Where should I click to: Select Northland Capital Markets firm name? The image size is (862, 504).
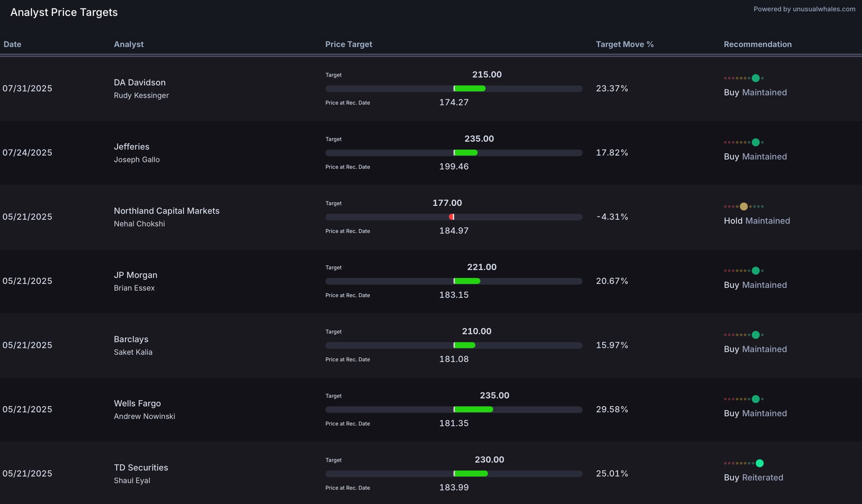coord(167,211)
